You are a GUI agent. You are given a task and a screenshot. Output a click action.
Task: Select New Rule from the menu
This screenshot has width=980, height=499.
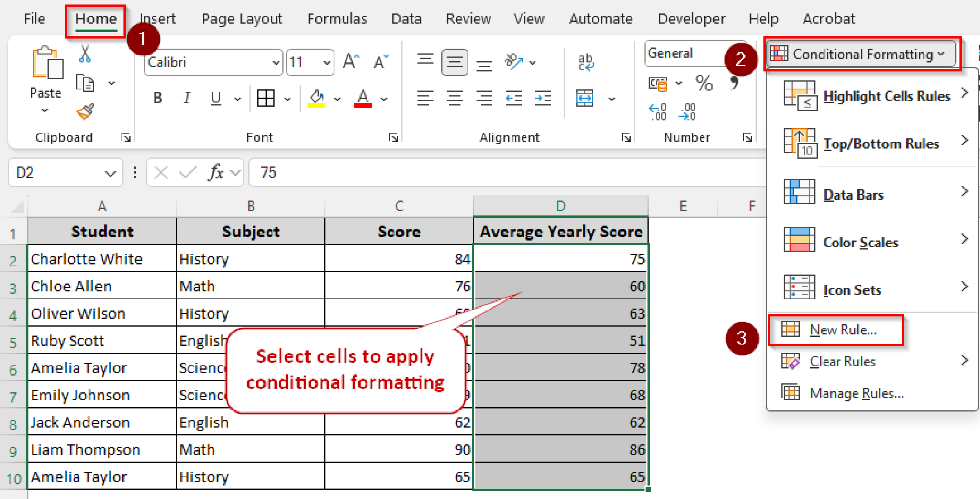point(842,330)
